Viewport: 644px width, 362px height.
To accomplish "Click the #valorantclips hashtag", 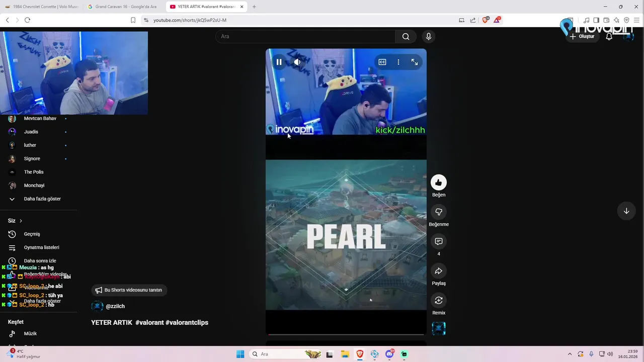I will [x=187, y=323].
